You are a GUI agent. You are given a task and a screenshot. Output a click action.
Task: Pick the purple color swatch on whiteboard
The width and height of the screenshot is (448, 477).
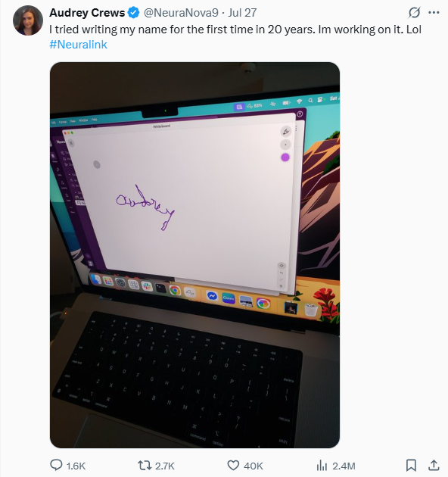tap(285, 157)
